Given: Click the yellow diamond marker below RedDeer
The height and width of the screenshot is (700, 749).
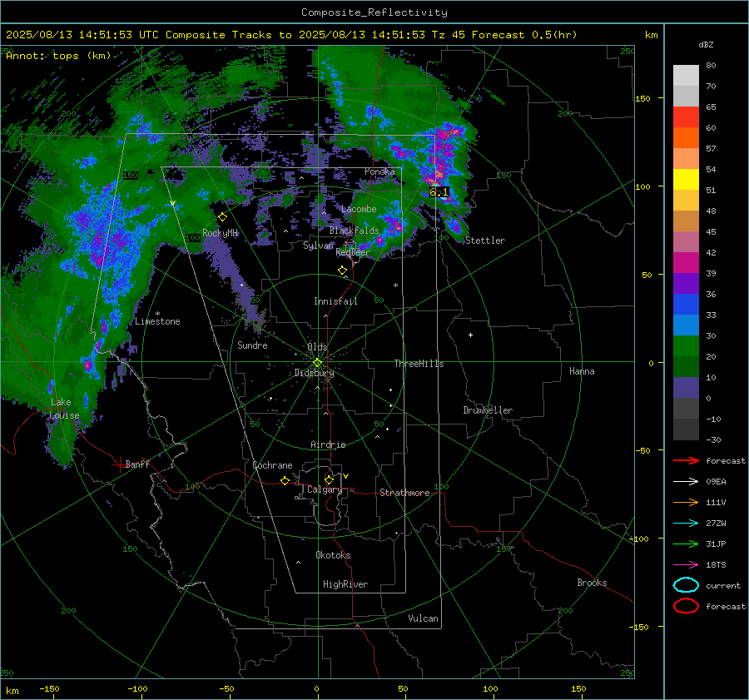Looking at the screenshot, I should (x=342, y=270).
